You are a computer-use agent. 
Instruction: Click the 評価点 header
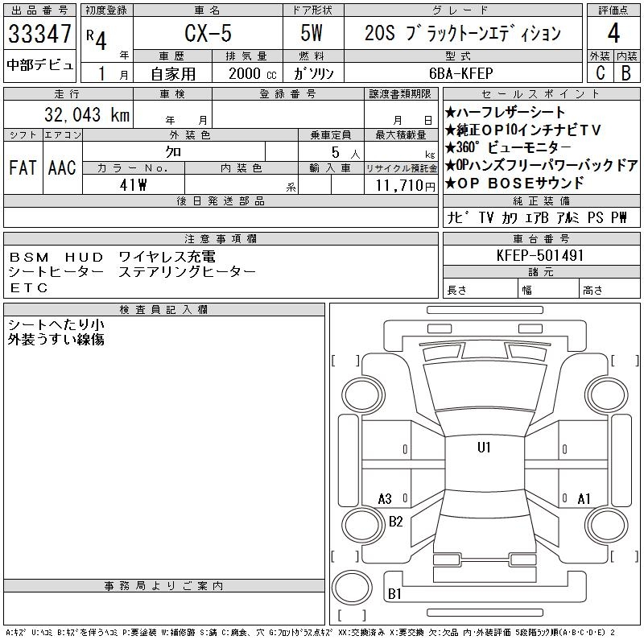613,10
